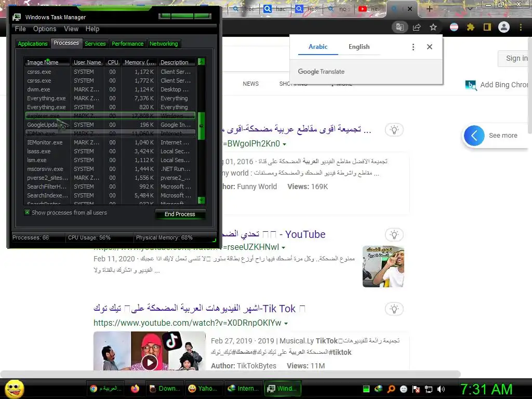
Task: Click the clock showing 7:31 AM
Action: pos(486,389)
